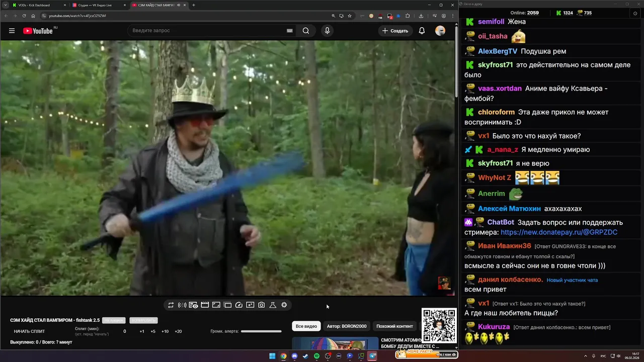Image resolution: width=644 pixels, height=362 pixels.
Task: Bookmark this page with star icon
Action: (350, 16)
